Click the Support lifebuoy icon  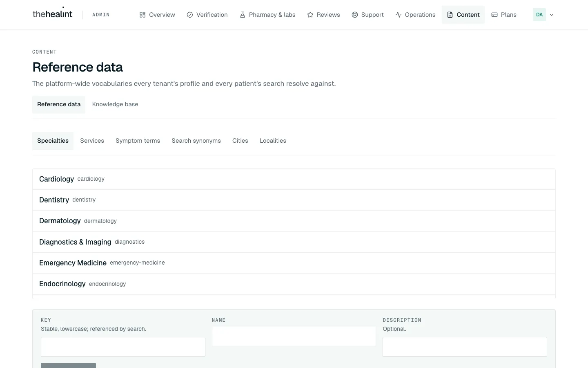[x=355, y=15]
